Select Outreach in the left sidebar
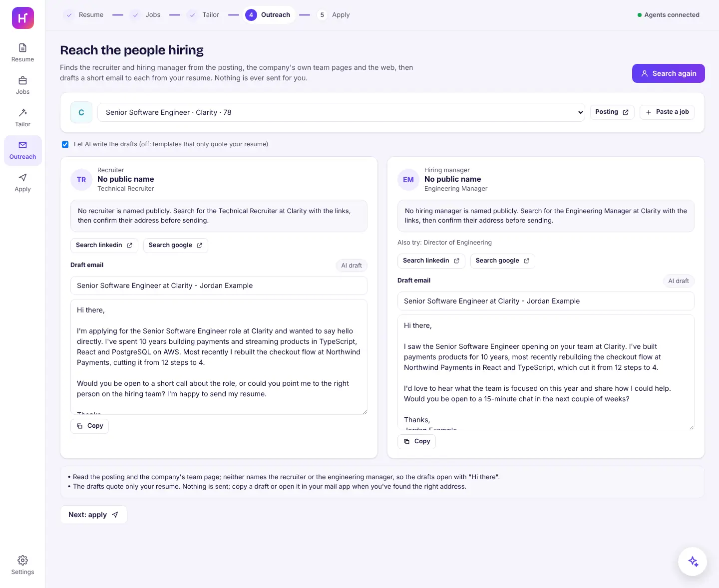The image size is (719, 588). tap(23, 150)
